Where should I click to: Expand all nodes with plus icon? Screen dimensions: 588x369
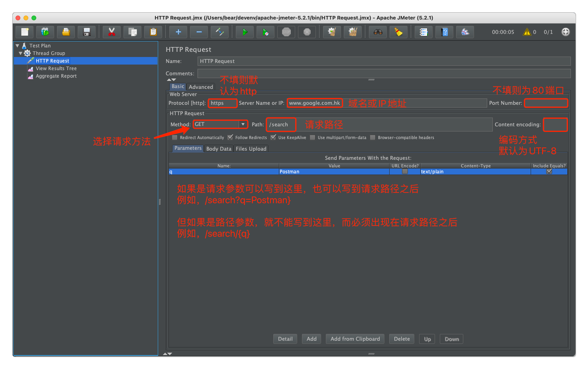[178, 32]
